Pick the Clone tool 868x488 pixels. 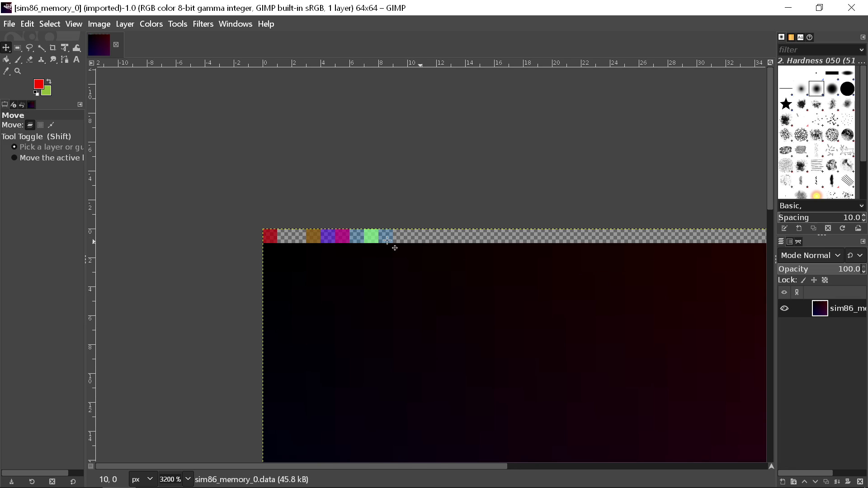pyautogui.click(x=42, y=59)
